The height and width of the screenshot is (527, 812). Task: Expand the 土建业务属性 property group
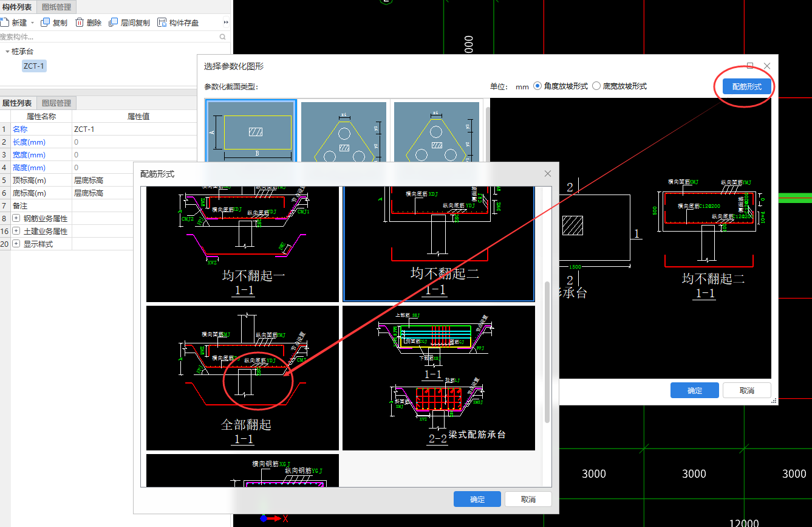tap(16, 231)
